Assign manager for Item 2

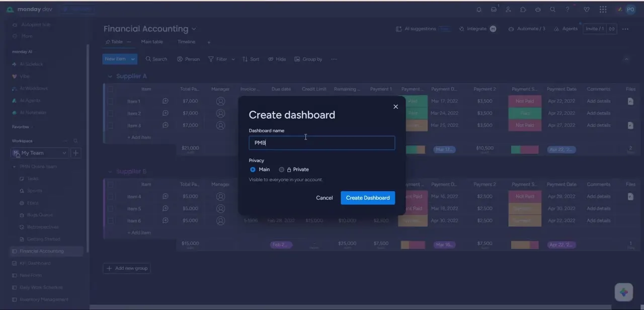point(220,113)
